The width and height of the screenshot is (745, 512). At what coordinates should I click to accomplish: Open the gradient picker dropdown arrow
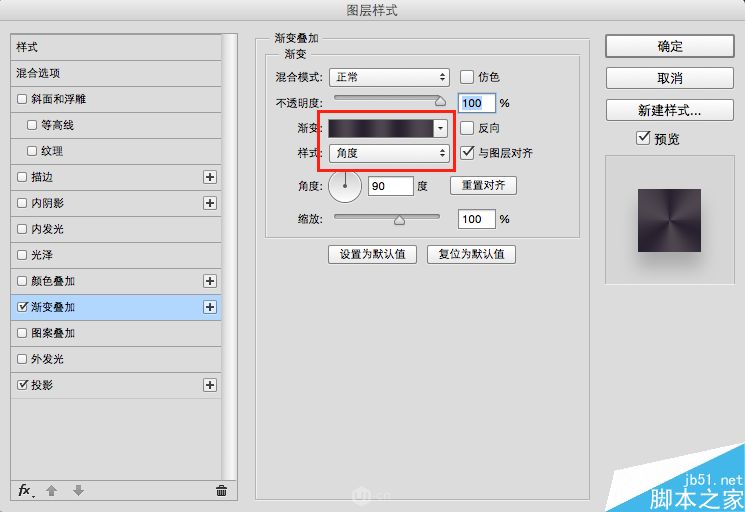click(440, 128)
